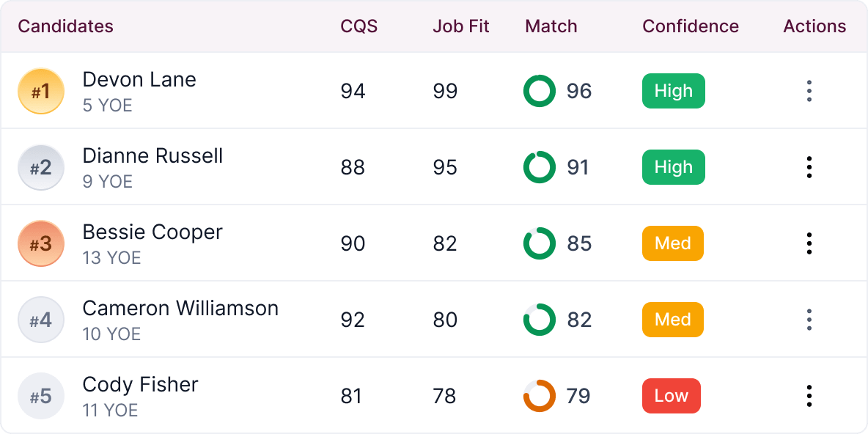Click Cody Fisher's orange match ring
This screenshot has width=868, height=434.
[539, 396]
